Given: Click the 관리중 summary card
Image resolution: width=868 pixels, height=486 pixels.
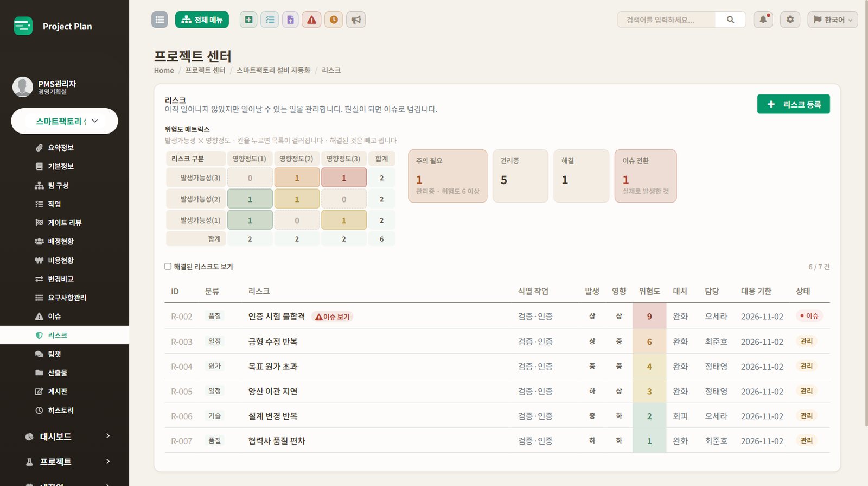Looking at the screenshot, I should pyautogui.click(x=520, y=176).
